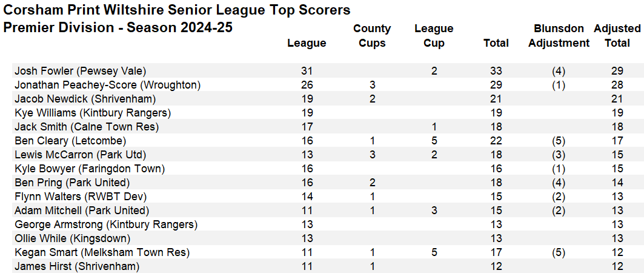Screen dimensions: 644x273
Task: Click the Top Scorers title heading
Action: [x=177, y=10]
